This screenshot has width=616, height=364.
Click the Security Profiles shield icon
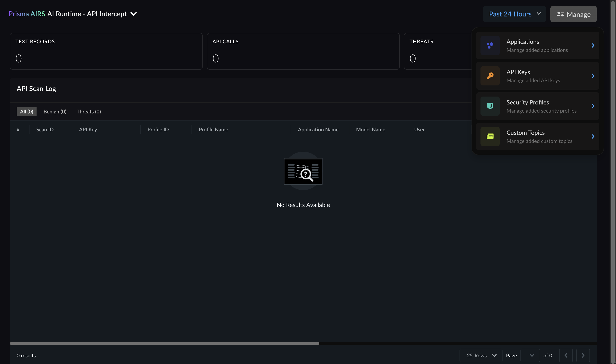click(490, 106)
